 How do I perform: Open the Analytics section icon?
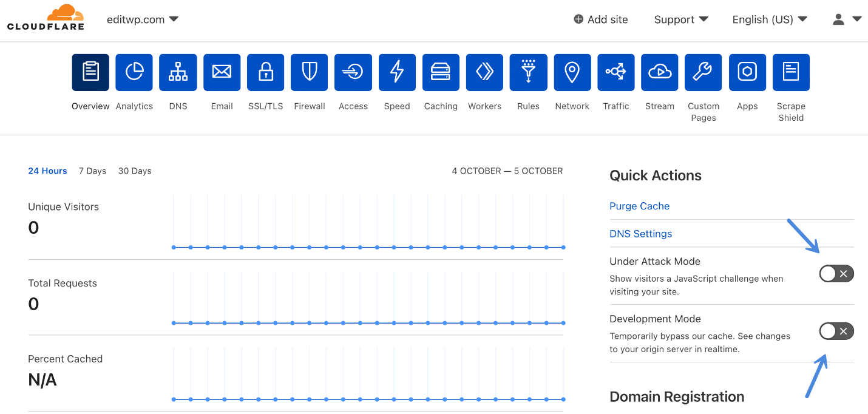pos(134,72)
